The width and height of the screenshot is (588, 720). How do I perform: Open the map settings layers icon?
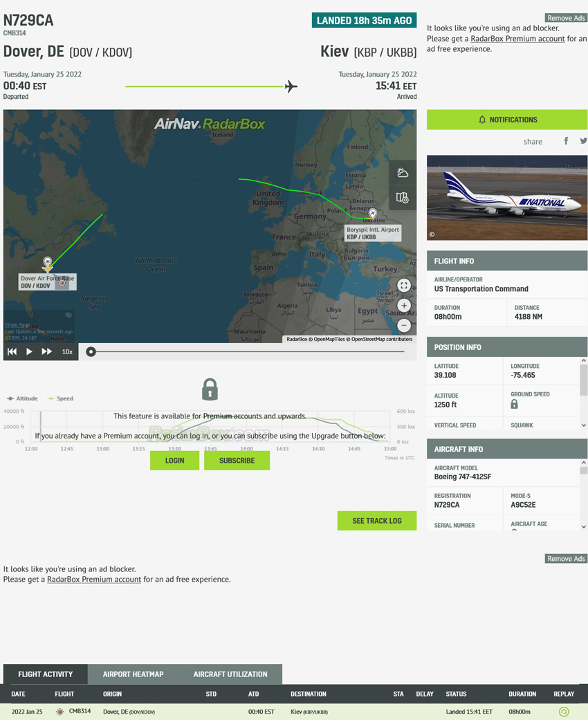coord(403,198)
